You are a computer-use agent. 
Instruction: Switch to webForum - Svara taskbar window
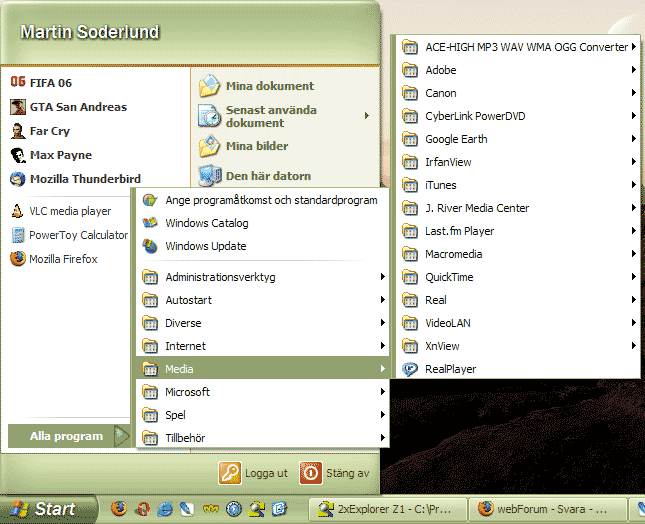547,509
